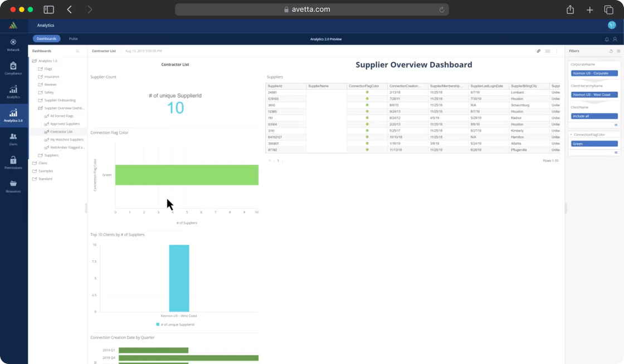Go back in the browser

pos(69,9)
